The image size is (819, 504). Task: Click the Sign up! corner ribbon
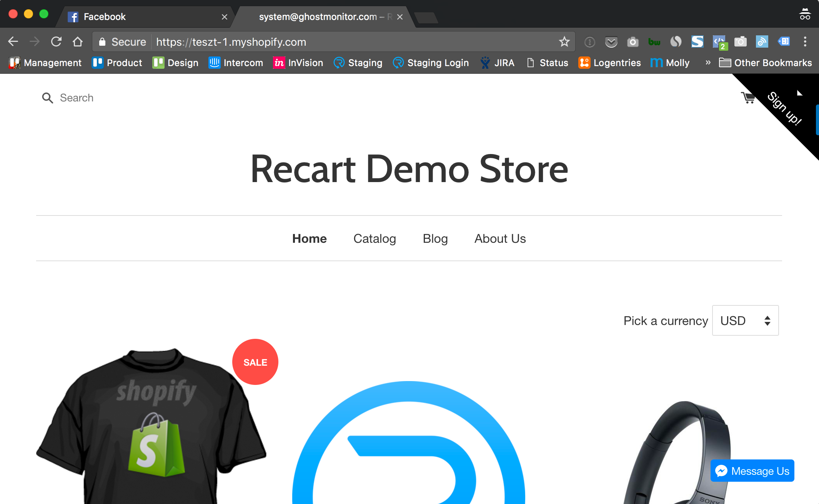click(x=784, y=108)
